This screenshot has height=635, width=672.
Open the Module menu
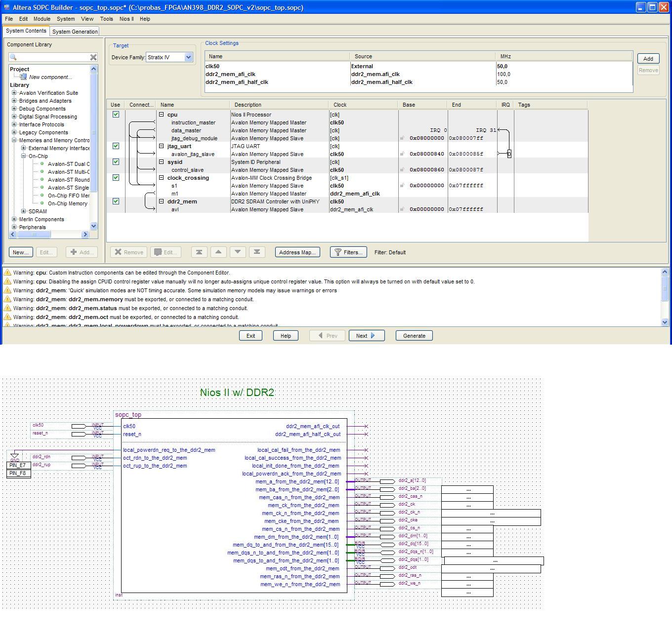click(x=42, y=19)
